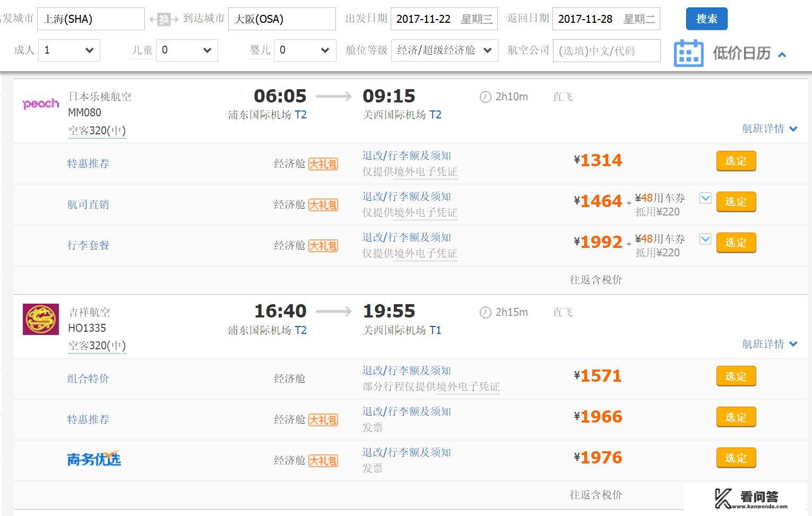Image resolution: width=812 pixels, height=516 pixels.
Task: Click the Peach airline logo
Action: click(41, 104)
